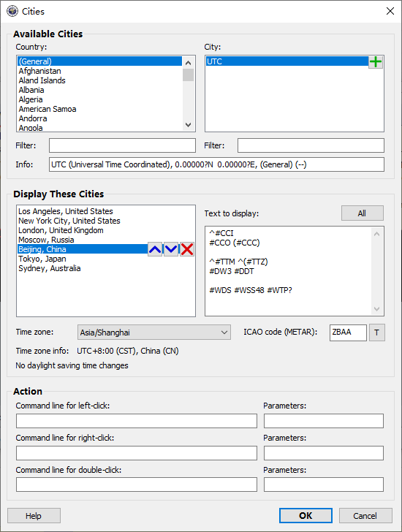The image size is (402, 532).
Task: Remove Beijing using red X icon
Action: click(x=187, y=249)
